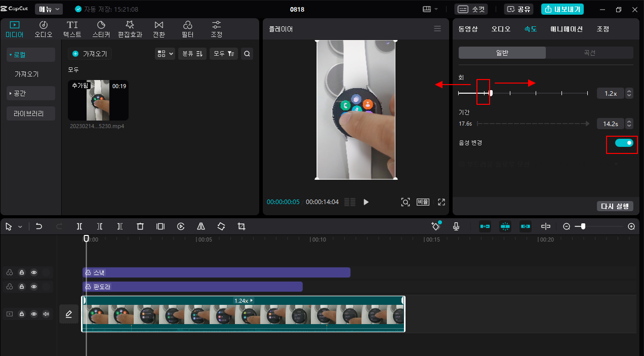Click the reverse playback icon
Screen dimensions: 644x356
coord(181,226)
